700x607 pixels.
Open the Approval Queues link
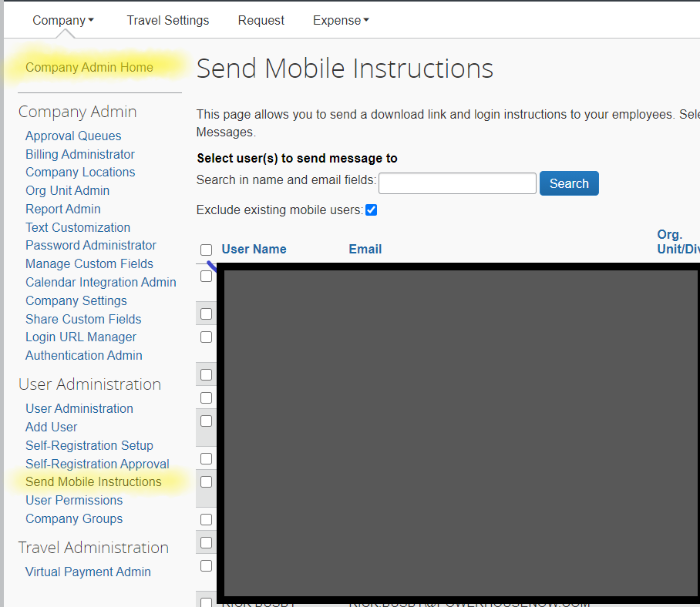pos(73,136)
